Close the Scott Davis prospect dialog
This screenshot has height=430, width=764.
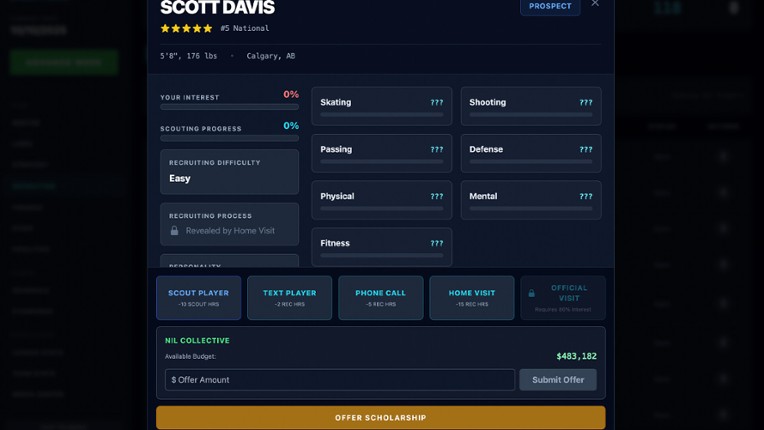[595, 4]
